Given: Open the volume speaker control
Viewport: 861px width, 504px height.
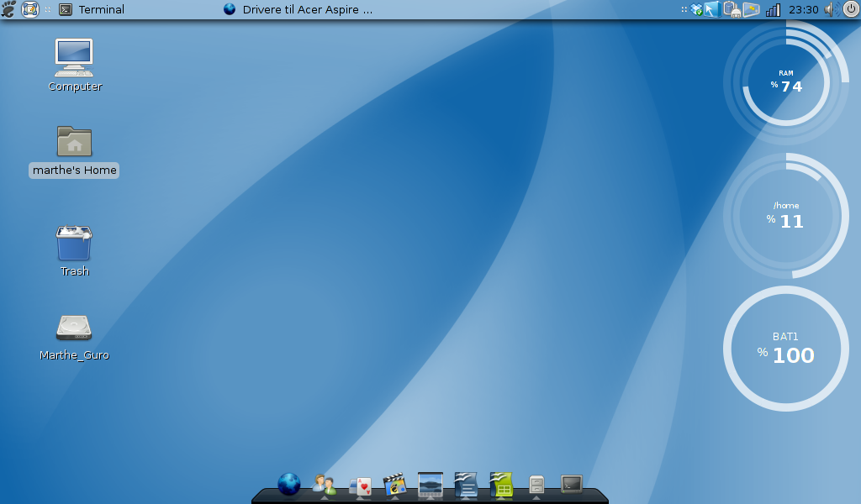Looking at the screenshot, I should point(832,9).
